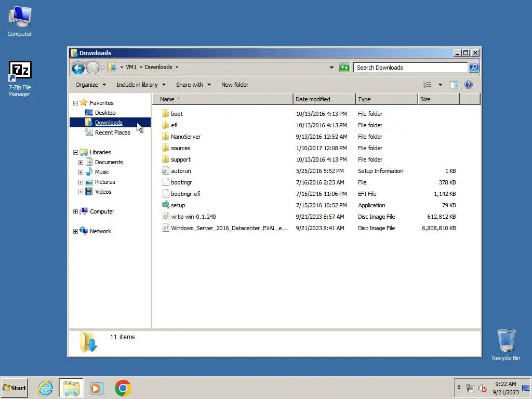Go back with the Back arrow button
Viewport: 532px width, 399px height.
pyautogui.click(x=78, y=68)
